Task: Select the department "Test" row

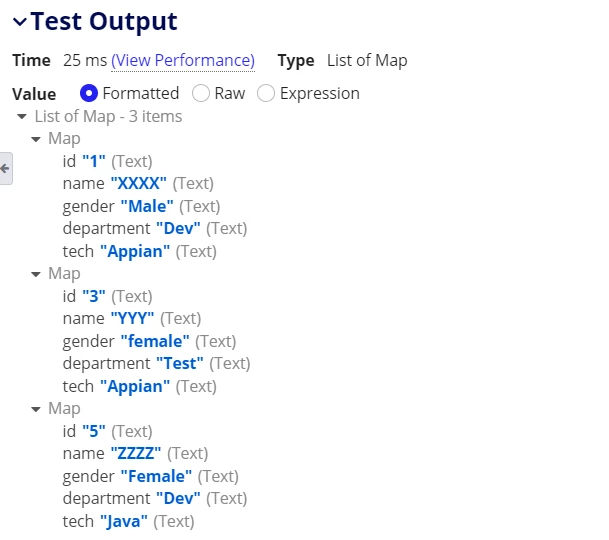Action: click(x=157, y=364)
